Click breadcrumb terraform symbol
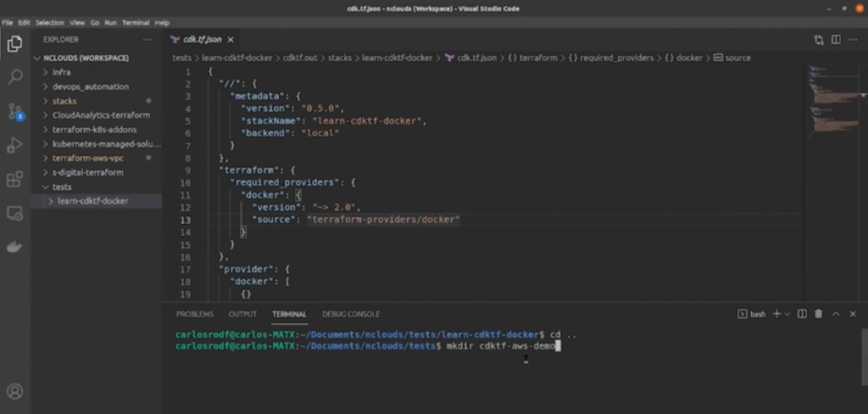Image resolution: width=868 pixels, height=414 pixels. click(x=538, y=58)
